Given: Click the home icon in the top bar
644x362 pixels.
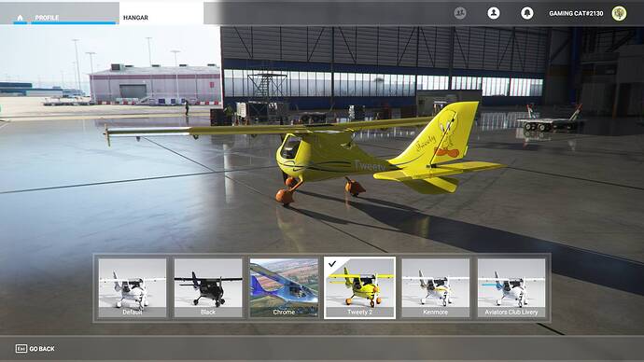Looking at the screenshot, I should coord(20,18).
